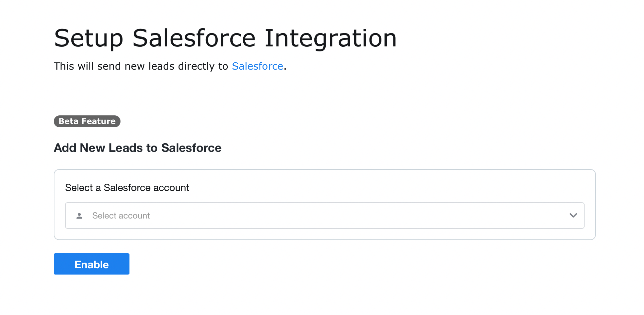The width and height of the screenshot is (644, 315).
Task: Click the Beta Feature badge
Action: [x=87, y=121]
